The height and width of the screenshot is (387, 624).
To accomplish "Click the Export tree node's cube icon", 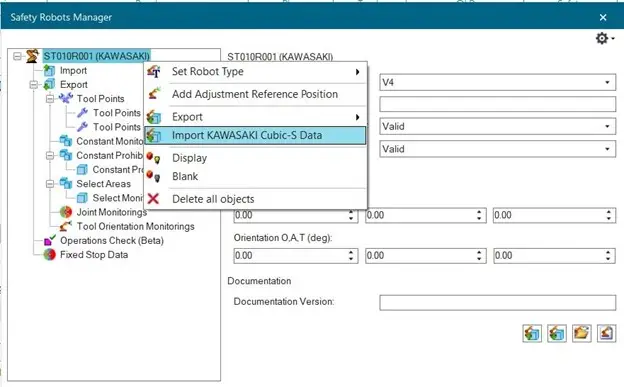I will coord(49,84).
